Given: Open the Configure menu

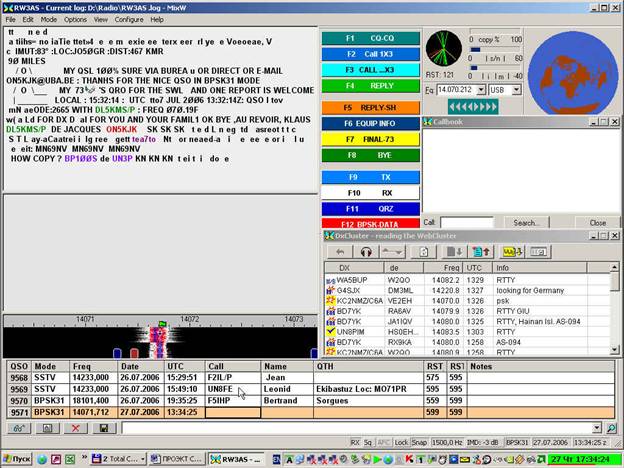Looking at the screenshot, I should pyautogui.click(x=129, y=20).
